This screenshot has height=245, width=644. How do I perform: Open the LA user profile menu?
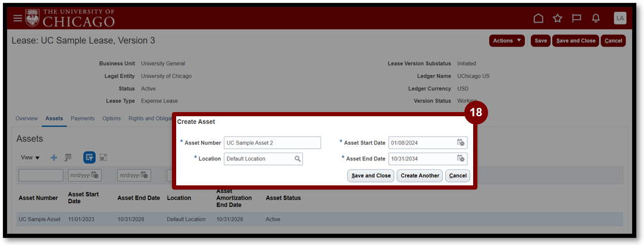click(620, 18)
